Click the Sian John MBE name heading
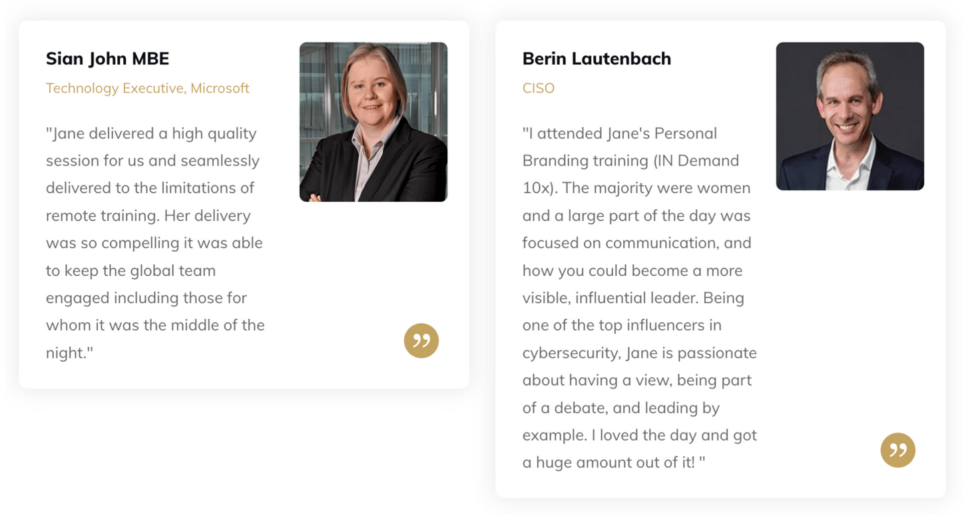Image resolution: width=980 pixels, height=529 pixels. pos(107,59)
